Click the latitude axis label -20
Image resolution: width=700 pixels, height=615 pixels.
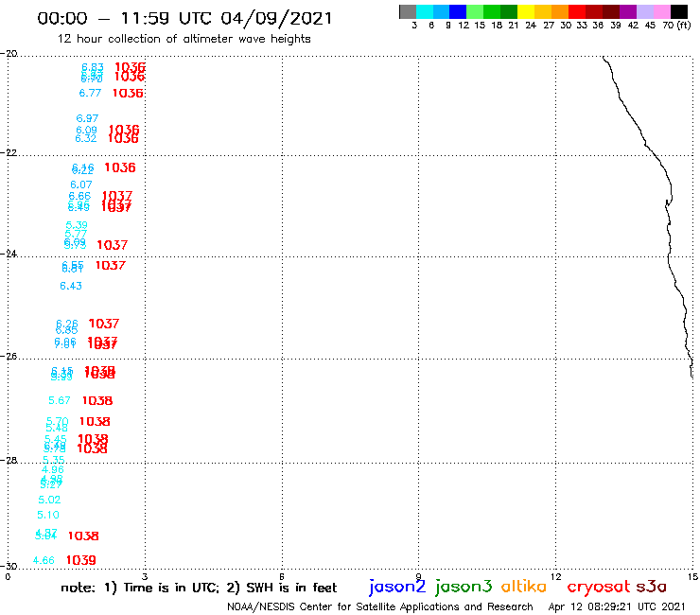point(9,54)
